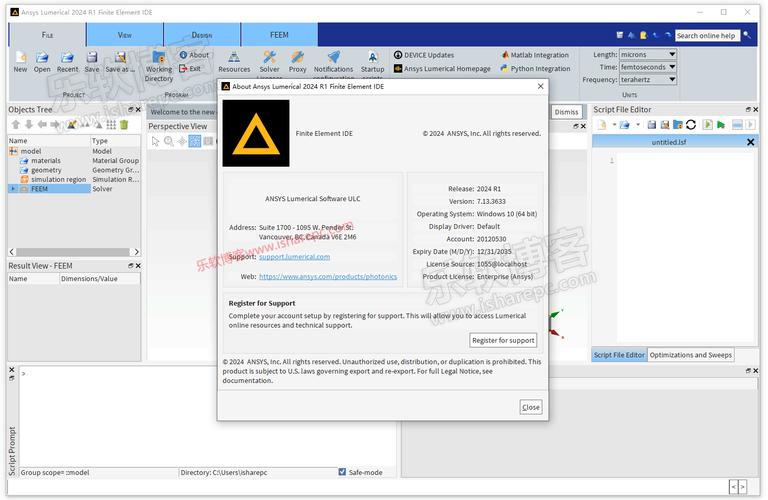The image size is (768, 500).
Task: Choose Save as in the Project group
Action: [120, 57]
